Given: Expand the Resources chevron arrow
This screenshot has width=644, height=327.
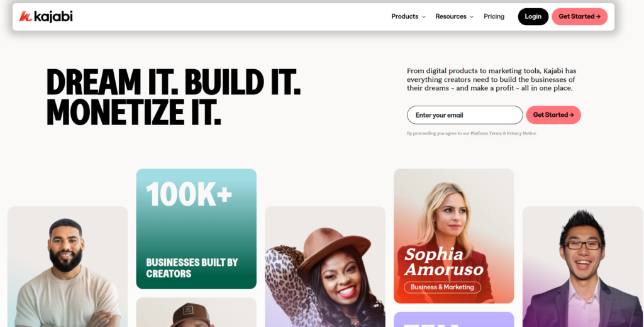Looking at the screenshot, I should pyautogui.click(x=472, y=17).
